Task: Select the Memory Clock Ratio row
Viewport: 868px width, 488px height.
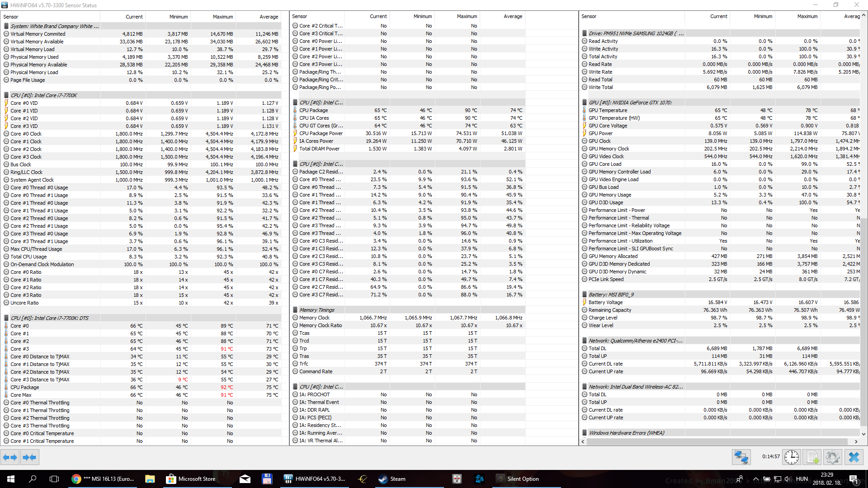Action: click(x=408, y=325)
